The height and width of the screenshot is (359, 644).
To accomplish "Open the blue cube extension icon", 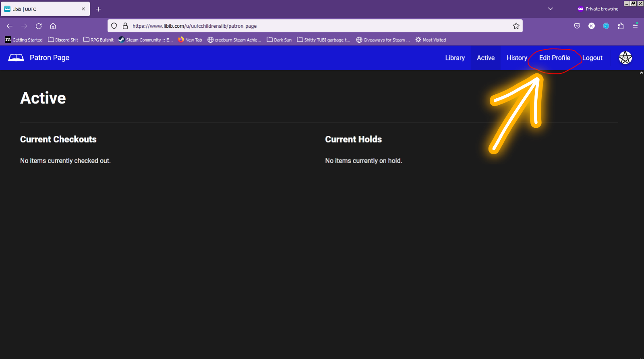I will [x=606, y=26].
